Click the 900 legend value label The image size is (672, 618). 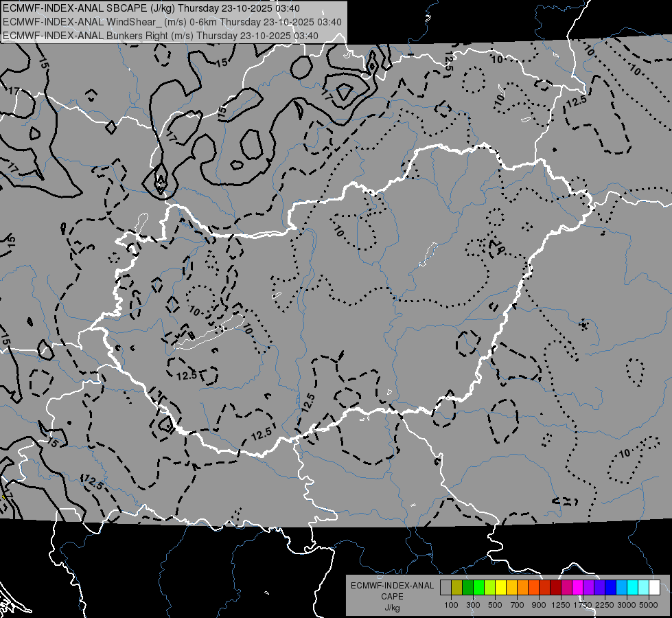pyautogui.click(x=539, y=605)
